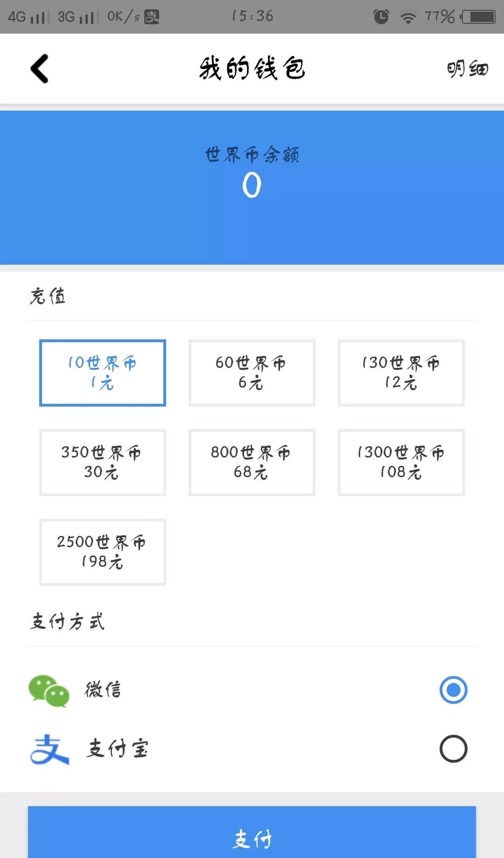Select the Alipay payment radio button
This screenshot has height=858, width=504.
click(453, 749)
